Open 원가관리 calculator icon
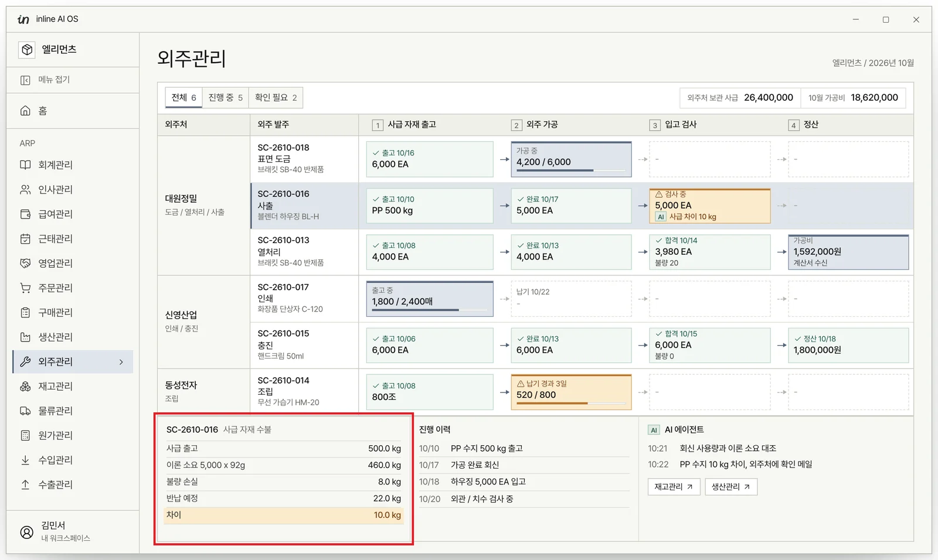The width and height of the screenshot is (938, 560). 25,436
